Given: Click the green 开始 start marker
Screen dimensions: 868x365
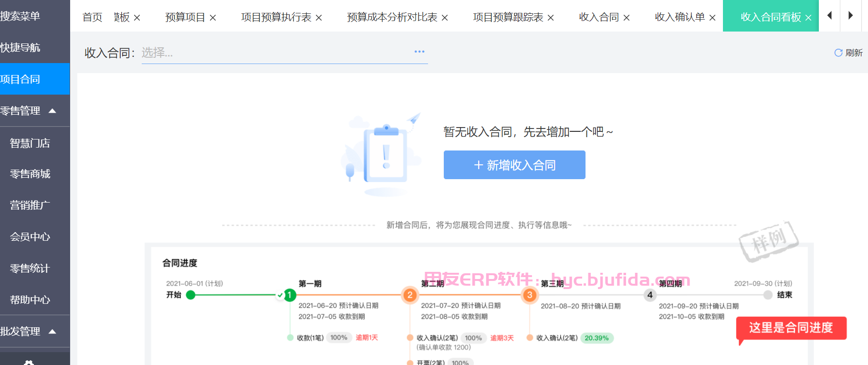Looking at the screenshot, I should pyautogui.click(x=191, y=295).
